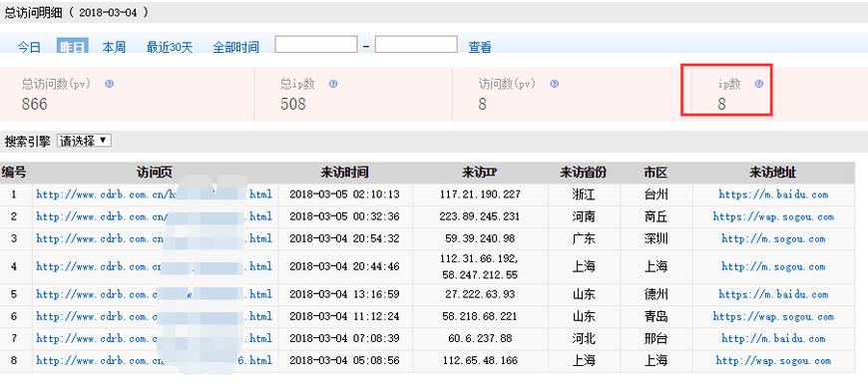Screen dimensions: 868x391
Task: Open visited page link in row 4
Action: [154, 266]
